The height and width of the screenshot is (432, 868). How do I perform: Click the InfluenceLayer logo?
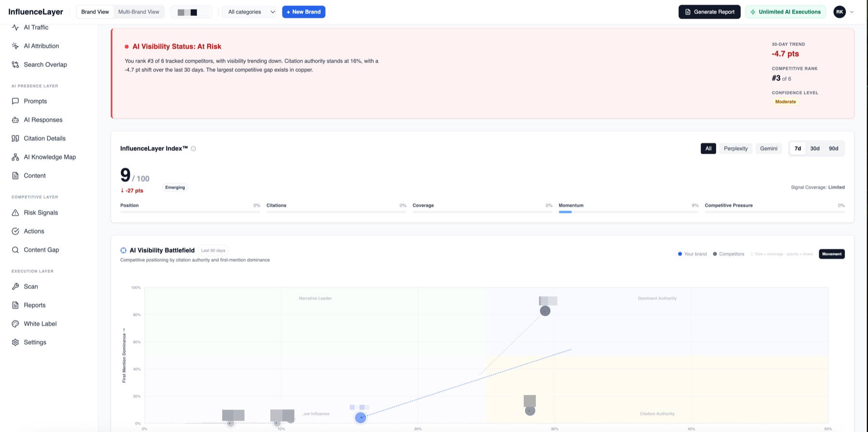(36, 12)
